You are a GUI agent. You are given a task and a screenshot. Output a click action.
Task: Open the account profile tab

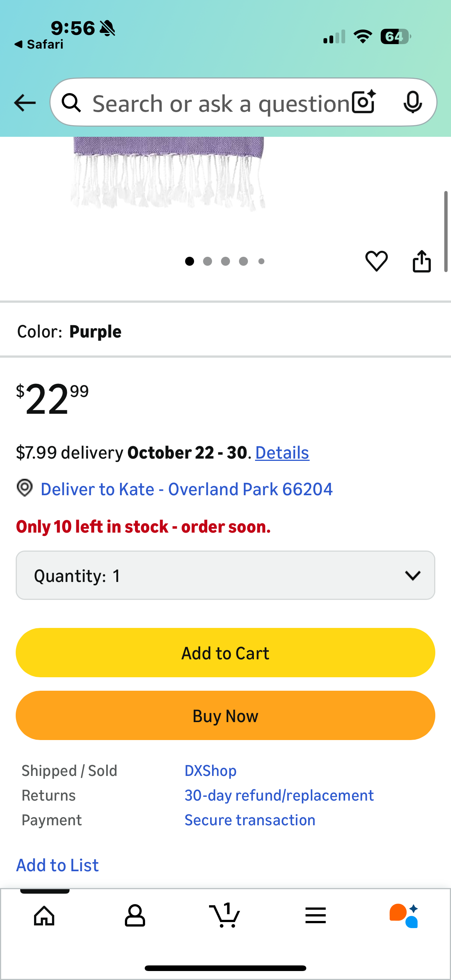tap(135, 915)
